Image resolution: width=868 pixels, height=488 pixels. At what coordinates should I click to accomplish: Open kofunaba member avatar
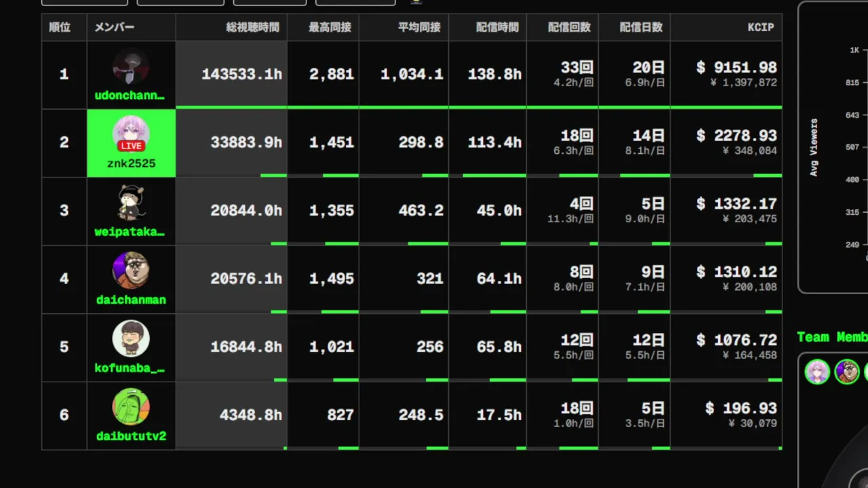coord(131,339)
